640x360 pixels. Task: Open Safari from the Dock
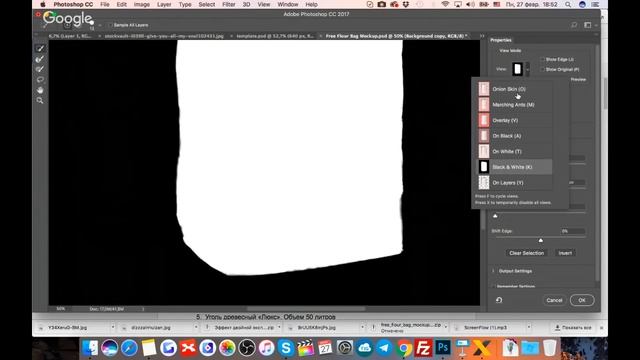coord(129,348)
